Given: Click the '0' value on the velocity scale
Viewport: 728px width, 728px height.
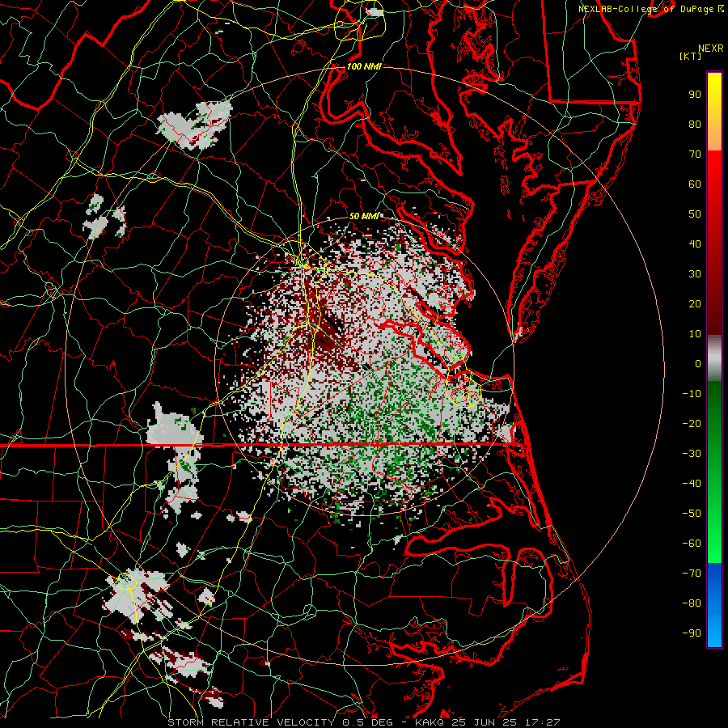Looking at the screenshot, I should [x=698, y=364].
